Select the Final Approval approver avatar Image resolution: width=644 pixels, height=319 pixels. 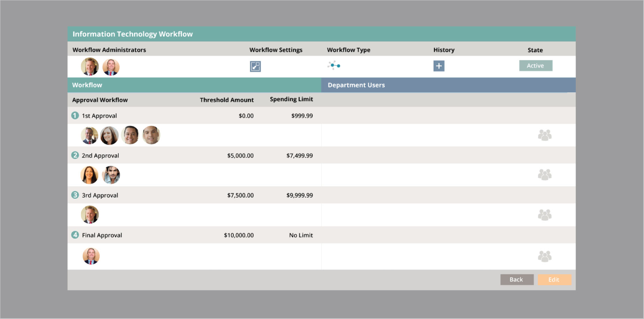pyautogui.click(x=91, y=256)
